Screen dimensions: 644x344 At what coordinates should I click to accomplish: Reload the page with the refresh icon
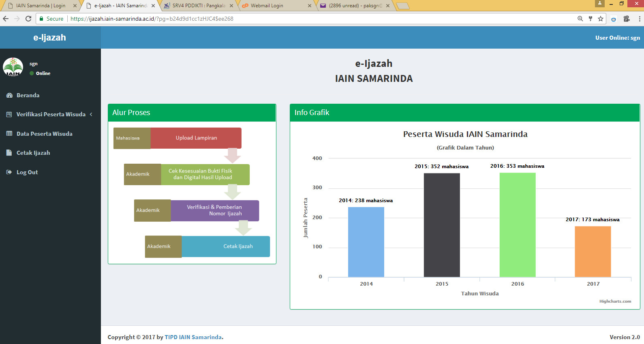coord(28,19)
